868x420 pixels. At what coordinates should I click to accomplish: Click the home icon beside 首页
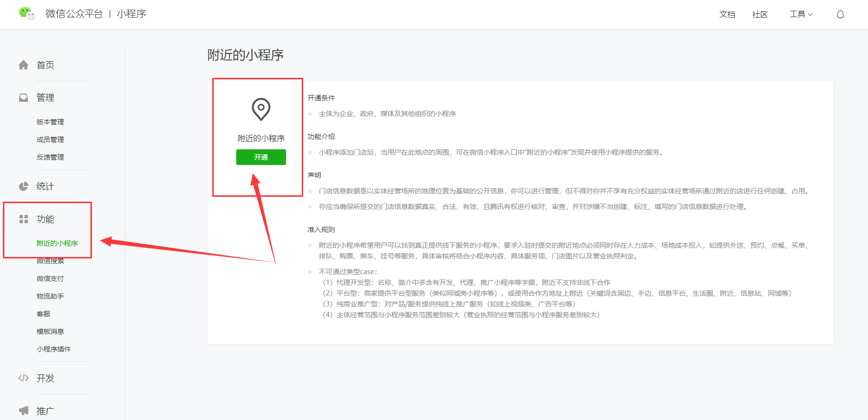(23, 65)
